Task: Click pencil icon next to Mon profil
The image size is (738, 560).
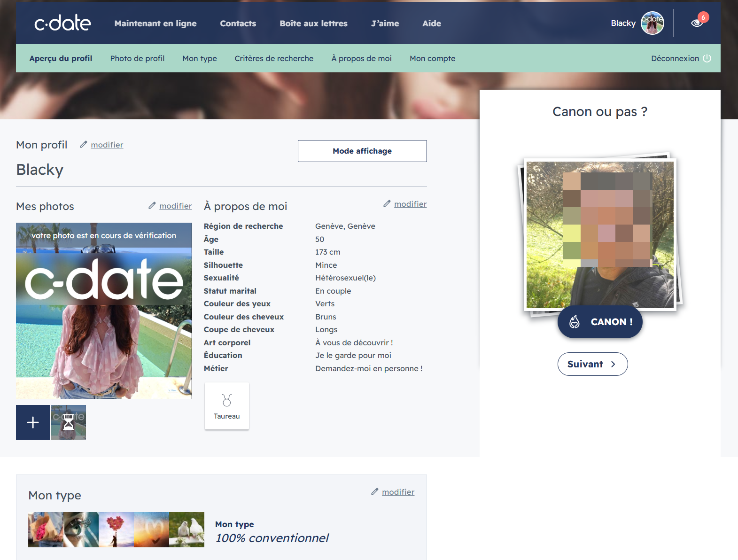Action: [83, 144]
